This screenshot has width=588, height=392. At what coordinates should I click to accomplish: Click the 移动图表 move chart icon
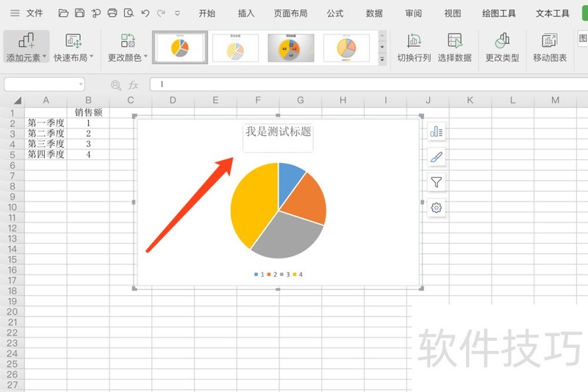[550, 41]
